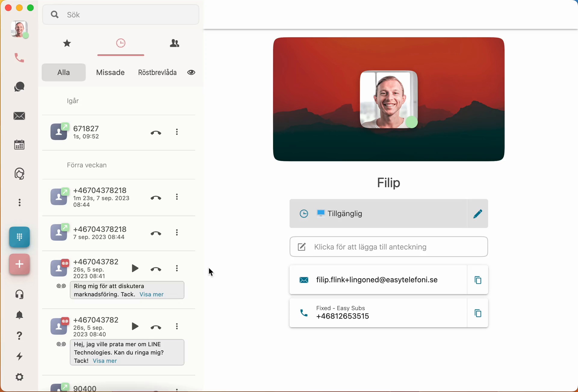The width and height of the screenshot is (578, 392).
Task: Open the chat bubbles sidebar icon
Action: [20, 87]
